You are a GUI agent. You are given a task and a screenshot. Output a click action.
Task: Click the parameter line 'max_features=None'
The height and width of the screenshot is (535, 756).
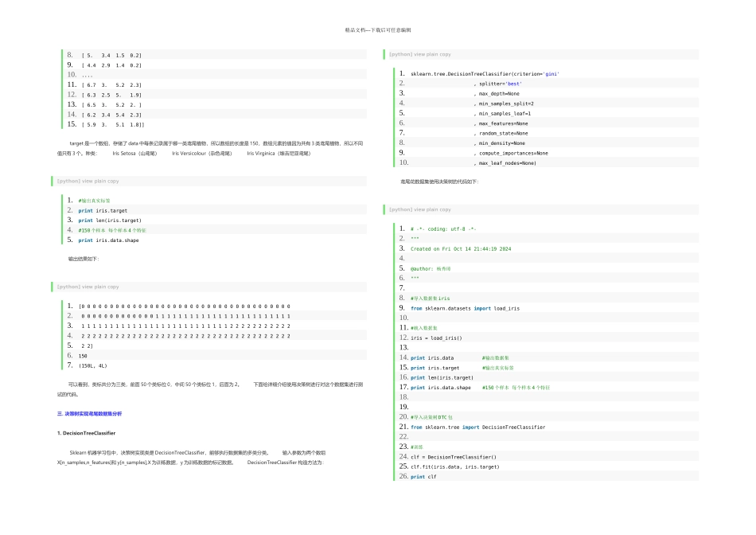point(501,123)
